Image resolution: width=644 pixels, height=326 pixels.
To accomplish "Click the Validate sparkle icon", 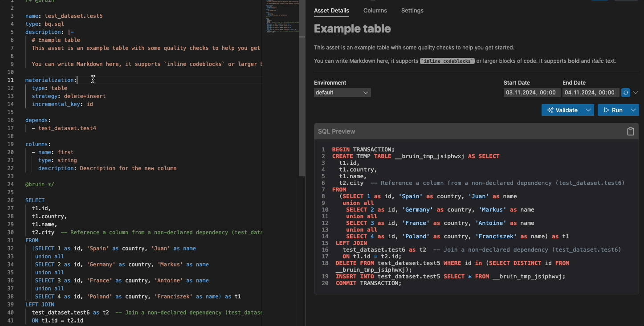I will click(x=550, y=110).
